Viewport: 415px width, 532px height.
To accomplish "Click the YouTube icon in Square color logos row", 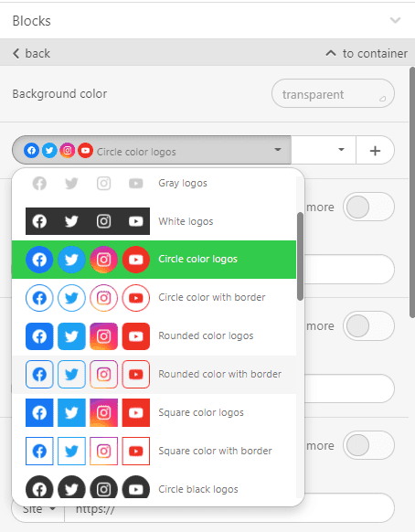I will [x=135, y=412].
